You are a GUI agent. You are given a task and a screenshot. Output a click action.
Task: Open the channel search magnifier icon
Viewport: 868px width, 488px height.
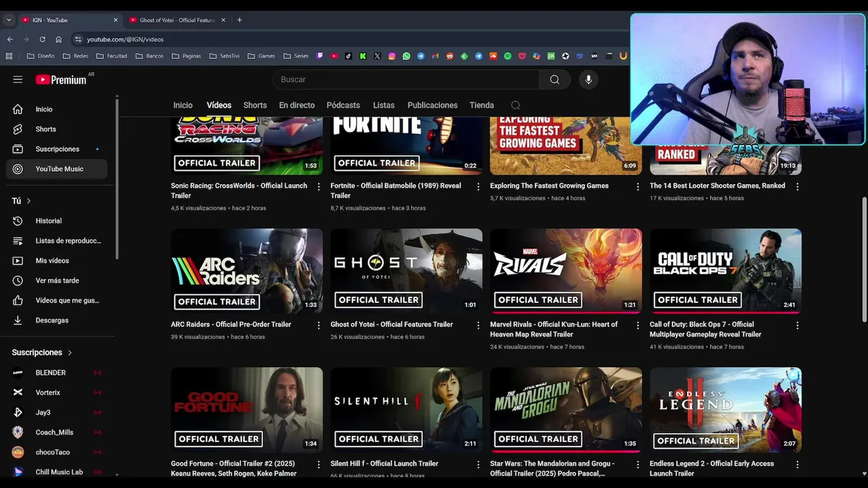point(515,105)
